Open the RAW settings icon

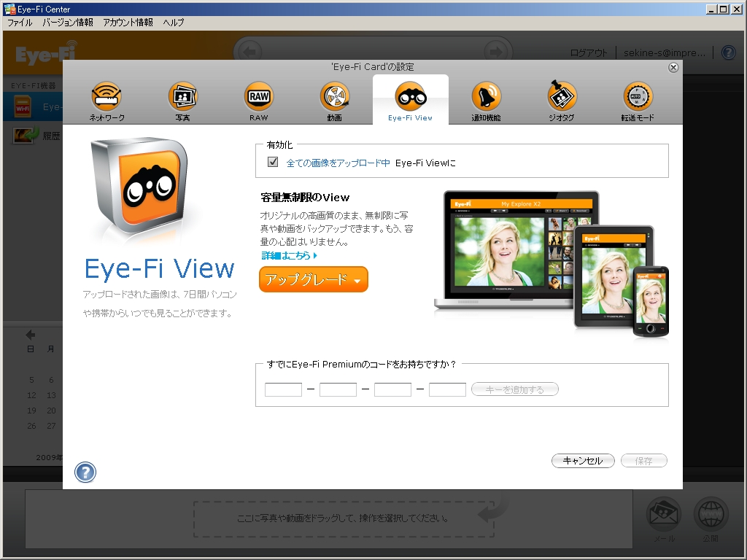258,96
